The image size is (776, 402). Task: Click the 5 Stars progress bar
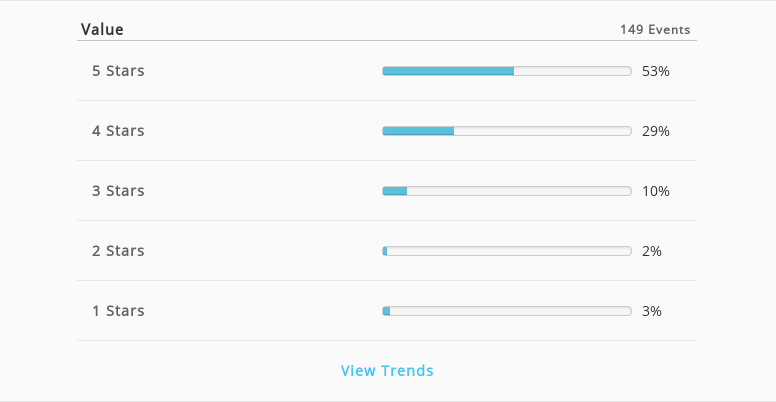[x=507, y=71]
